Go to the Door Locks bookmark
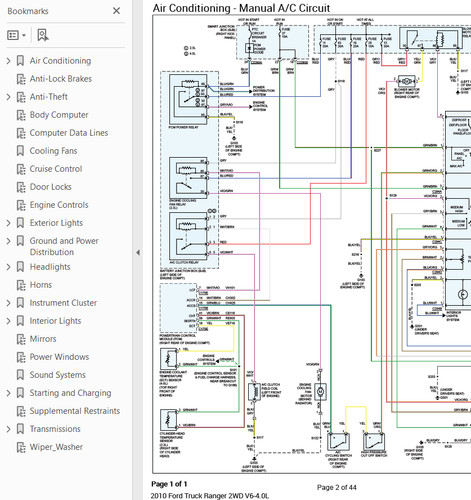 point(51,187)
